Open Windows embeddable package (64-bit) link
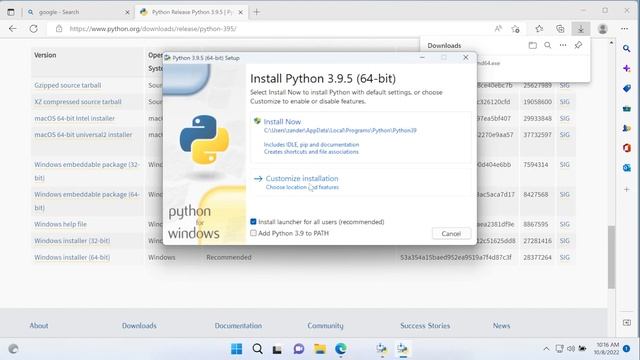Screen dimensions: 640x360 click(x=87, y=201)
